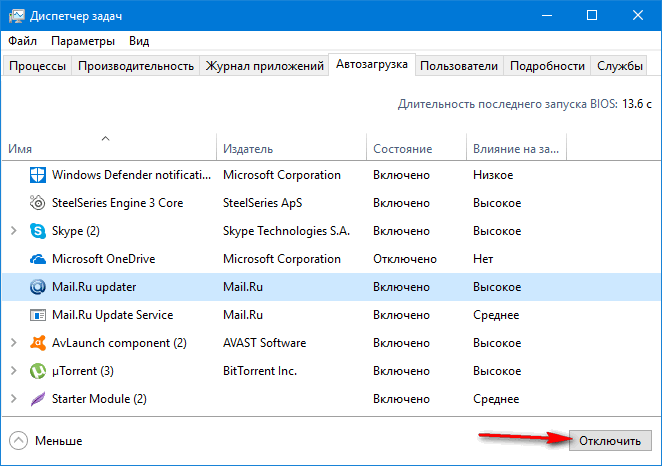The height and width of the screenshot is (466, 662).
Task: Switch to the Службы tab
Action: coord(619,66)
